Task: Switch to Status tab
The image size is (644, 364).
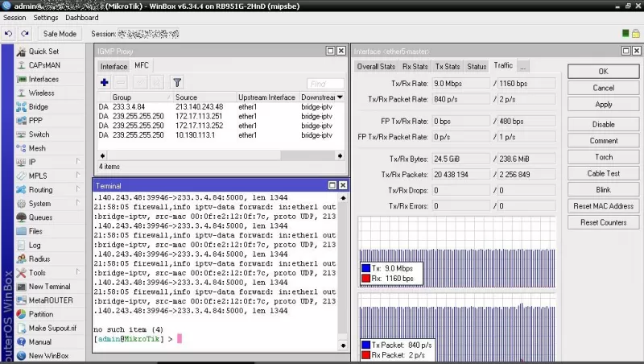Action: [477, 66]
